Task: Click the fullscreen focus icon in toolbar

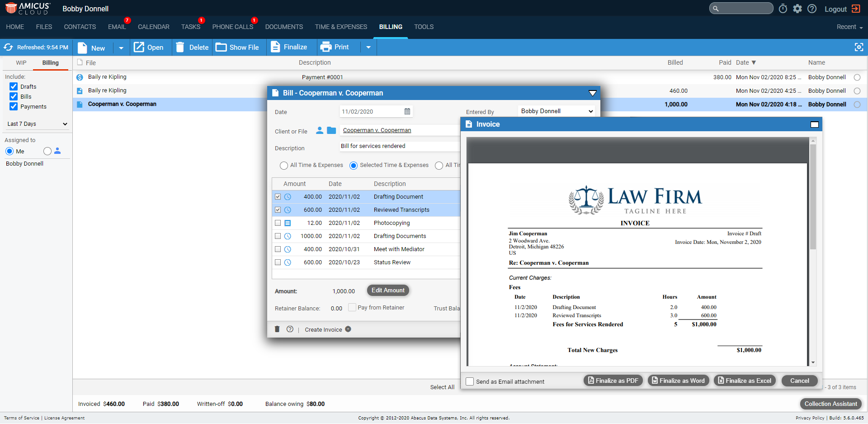Action: coord(859,47)
